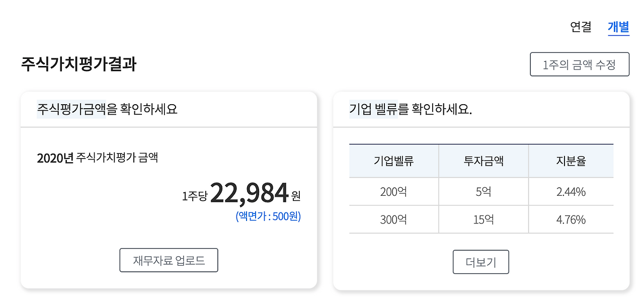644x301 pixels.
Task: Click the 지분율 column header
Action: (571, 160)
